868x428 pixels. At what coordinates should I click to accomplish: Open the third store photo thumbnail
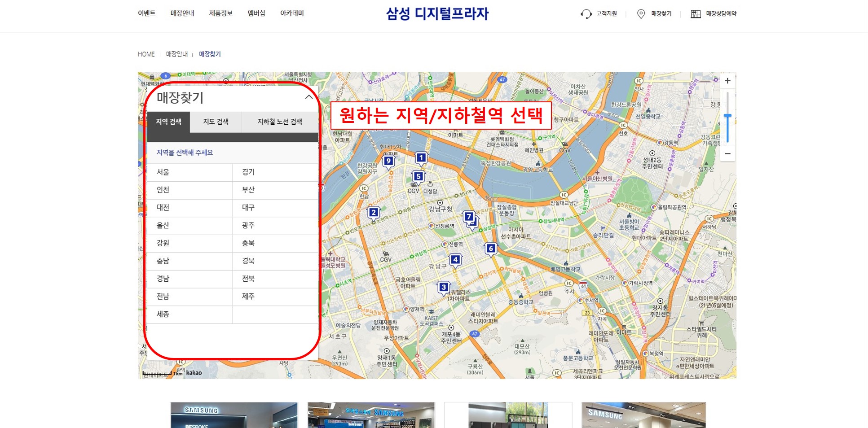[x=508, y=415]
